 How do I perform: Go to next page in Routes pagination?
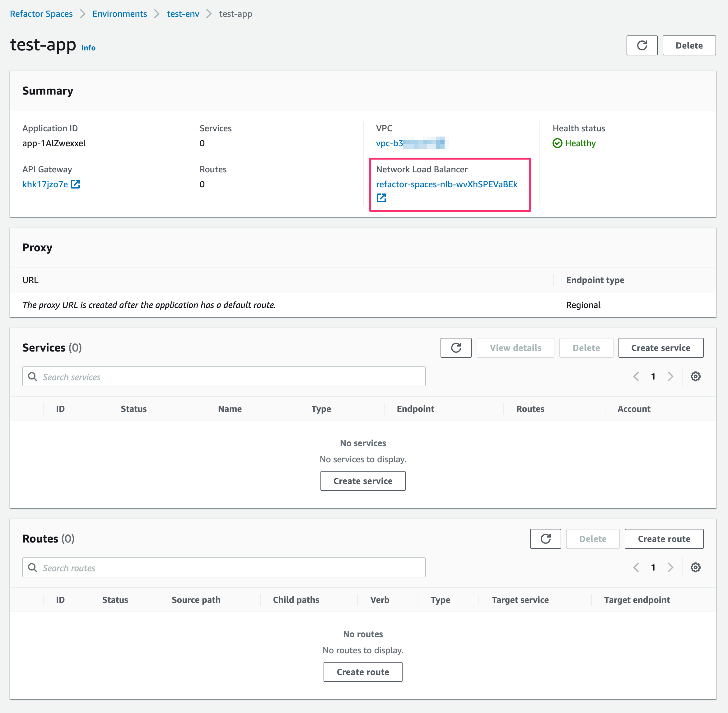670,567
